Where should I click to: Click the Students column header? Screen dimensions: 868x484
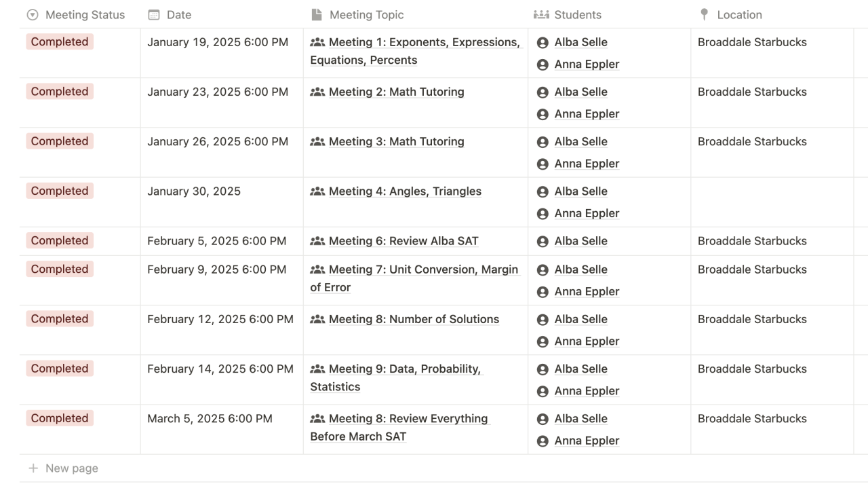pyautogui.click(x=578, y=15)
